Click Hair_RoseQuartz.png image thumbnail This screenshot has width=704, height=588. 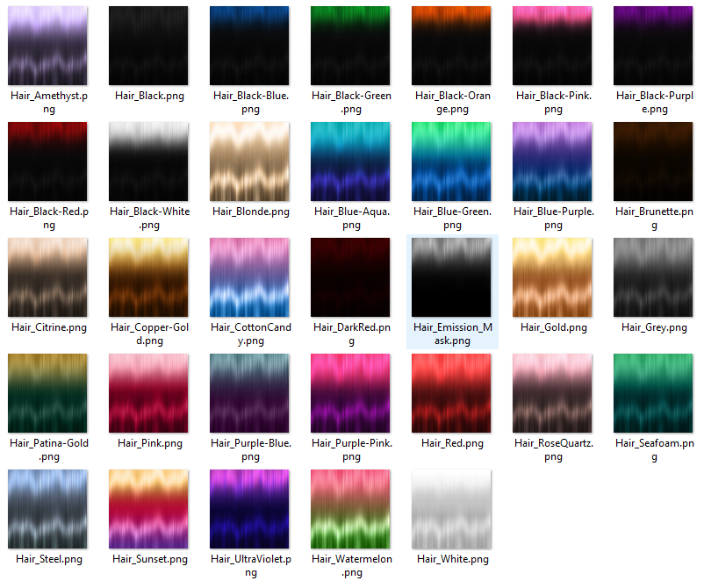click(x=552, y=393)
